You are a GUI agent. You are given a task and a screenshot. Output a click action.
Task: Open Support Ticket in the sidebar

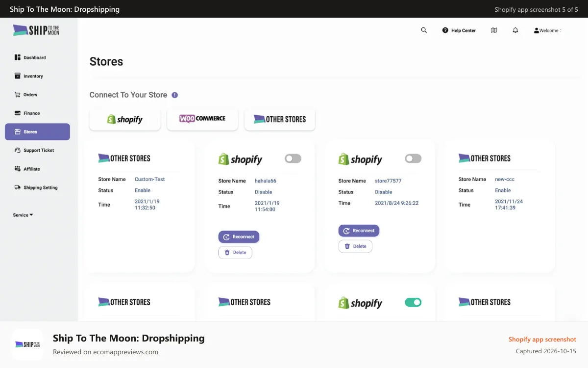click(34, 150)
